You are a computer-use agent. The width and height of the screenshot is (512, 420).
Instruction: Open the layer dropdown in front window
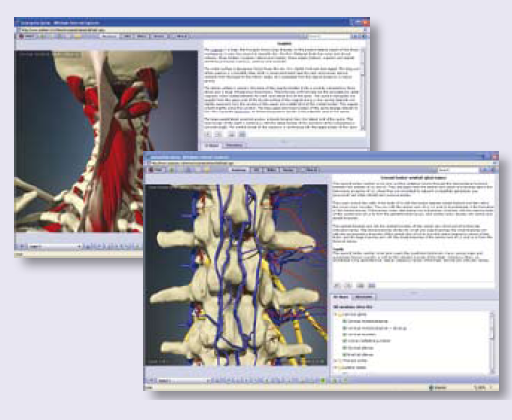[183, 381]
